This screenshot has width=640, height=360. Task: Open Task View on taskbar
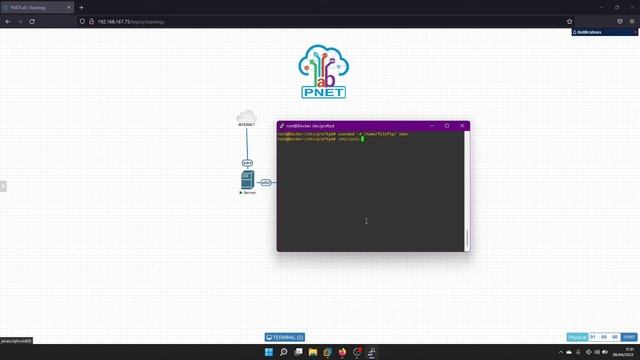[x=298, y=352]
